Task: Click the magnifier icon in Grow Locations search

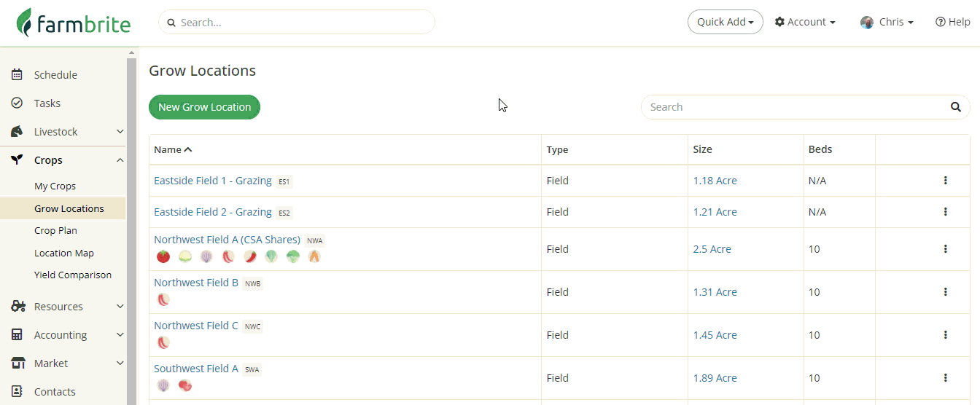Action: 956,107
